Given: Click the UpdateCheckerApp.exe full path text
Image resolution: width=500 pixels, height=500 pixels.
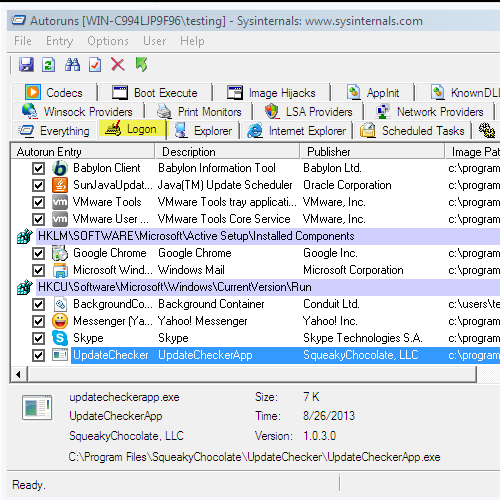Looking at the screenshot, I should point(254,457).
